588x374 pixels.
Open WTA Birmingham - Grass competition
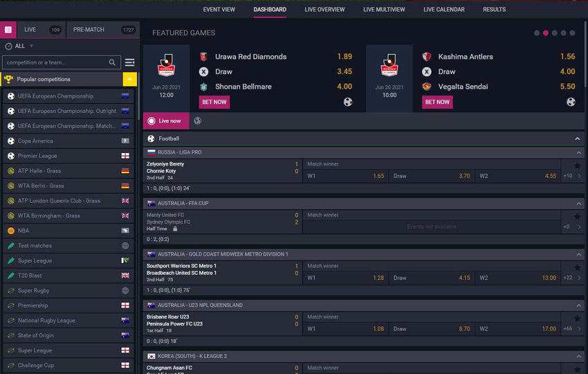tap(68, 216)
